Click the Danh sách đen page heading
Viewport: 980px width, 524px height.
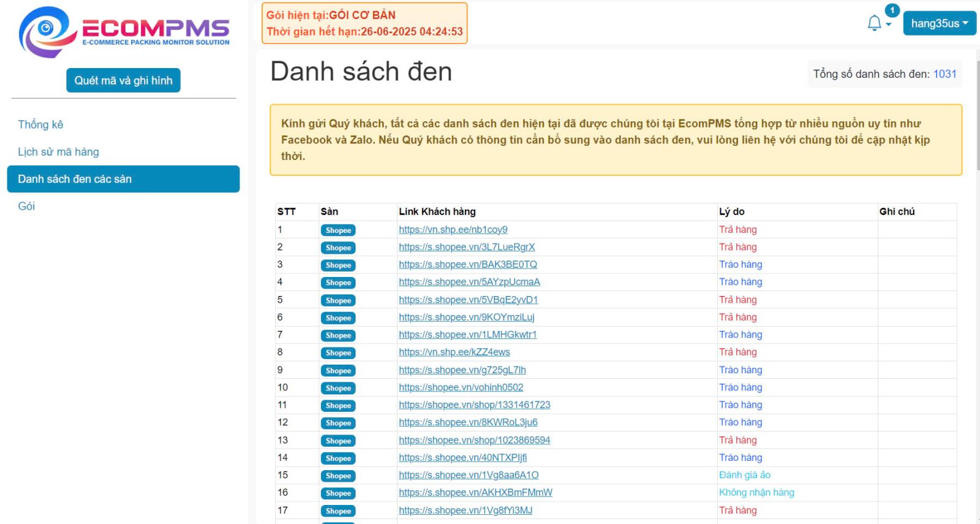tap(361, 72)
